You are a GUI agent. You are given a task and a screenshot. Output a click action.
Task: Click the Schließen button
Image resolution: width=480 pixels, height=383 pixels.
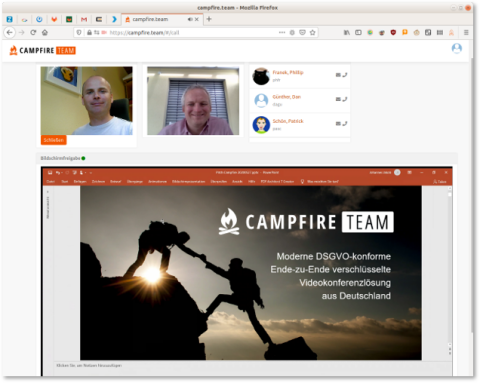tap(53, 140)
